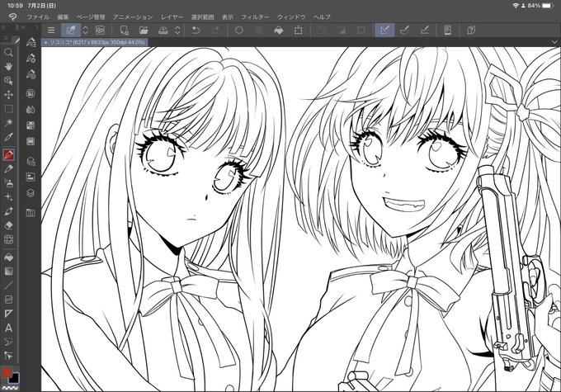
Task: Toggle Snap to Grid
Action: pyautogui.click(x=425, y=31)
